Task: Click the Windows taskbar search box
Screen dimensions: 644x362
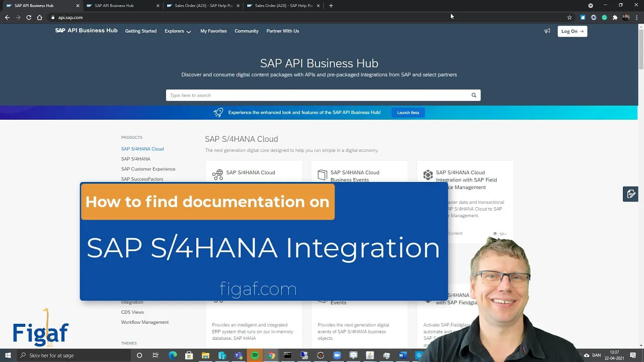Action: [73, 355]
